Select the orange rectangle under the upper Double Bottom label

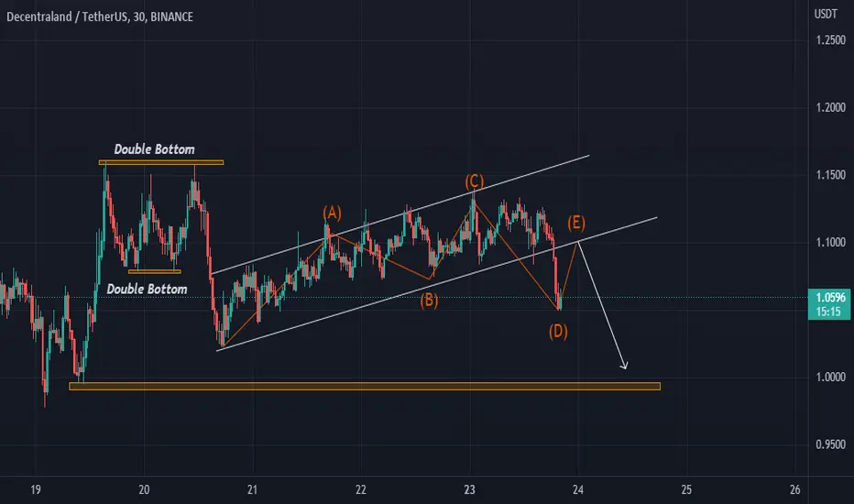(x=161, y=162)
